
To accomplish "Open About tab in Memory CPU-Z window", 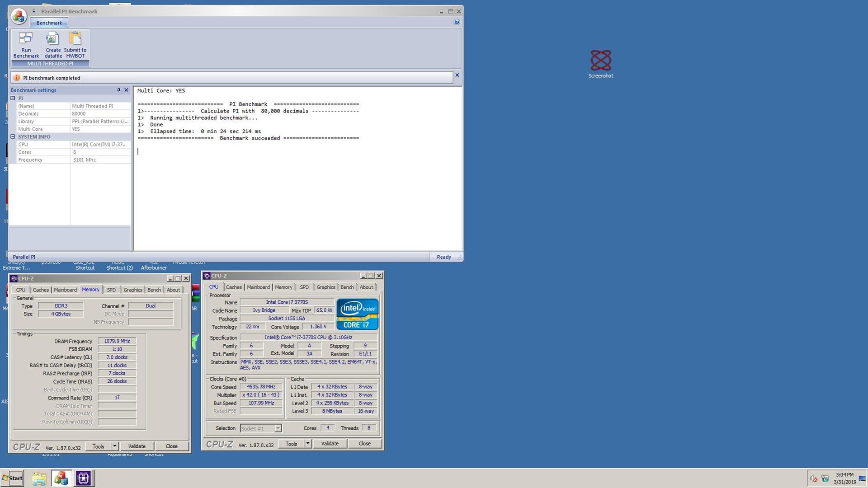I will click(173, 290).
